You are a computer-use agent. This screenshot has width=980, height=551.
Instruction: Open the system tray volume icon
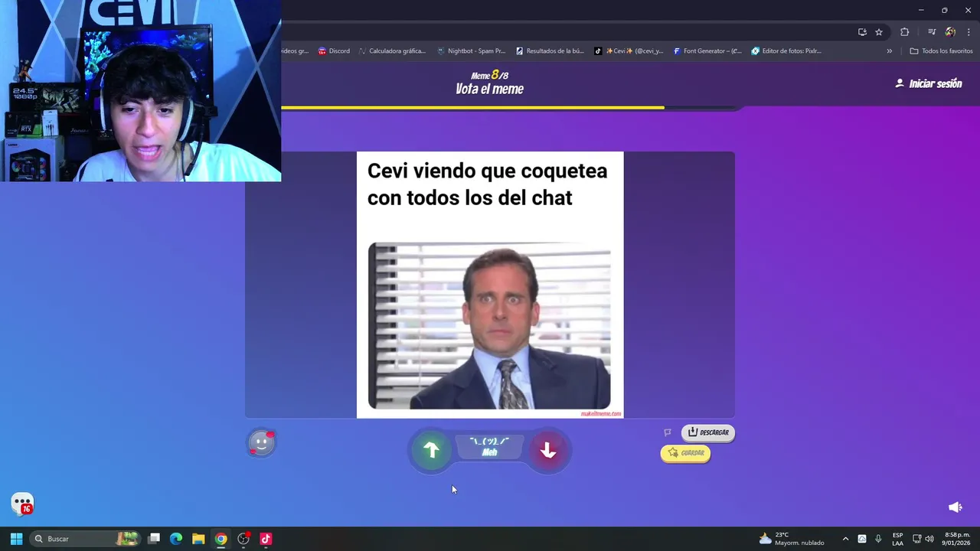pyautogui.click(x=929, y=539)
